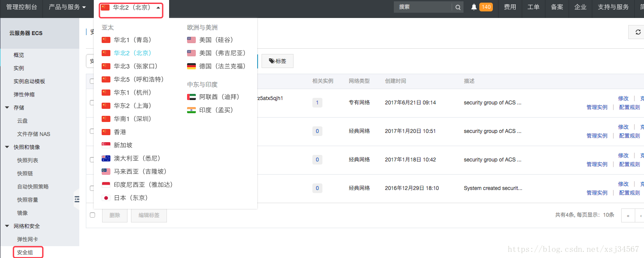Toggle the select-all checkbox in the table header
The image size is (644, 258).
[x=92, y=81]
